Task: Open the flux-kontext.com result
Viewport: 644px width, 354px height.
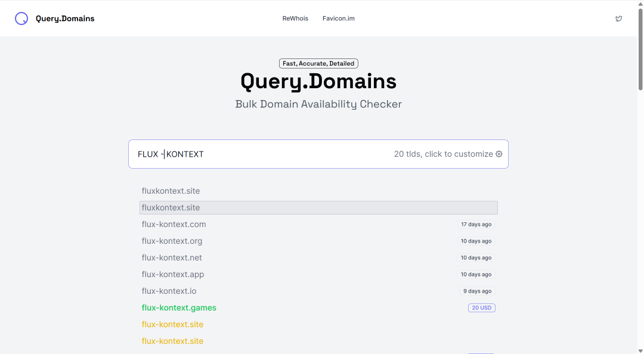Action: pyautogui.click(x=174, y=224)
